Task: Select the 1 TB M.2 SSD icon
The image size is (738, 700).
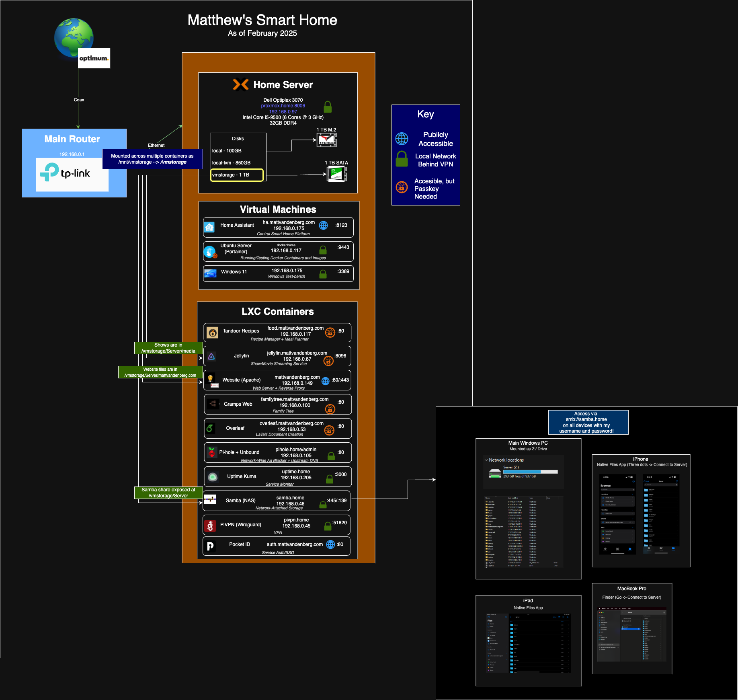Action: 327,140
